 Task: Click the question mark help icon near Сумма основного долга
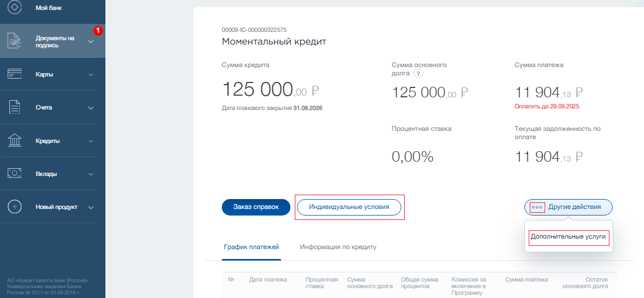click(x=418, y=74)
